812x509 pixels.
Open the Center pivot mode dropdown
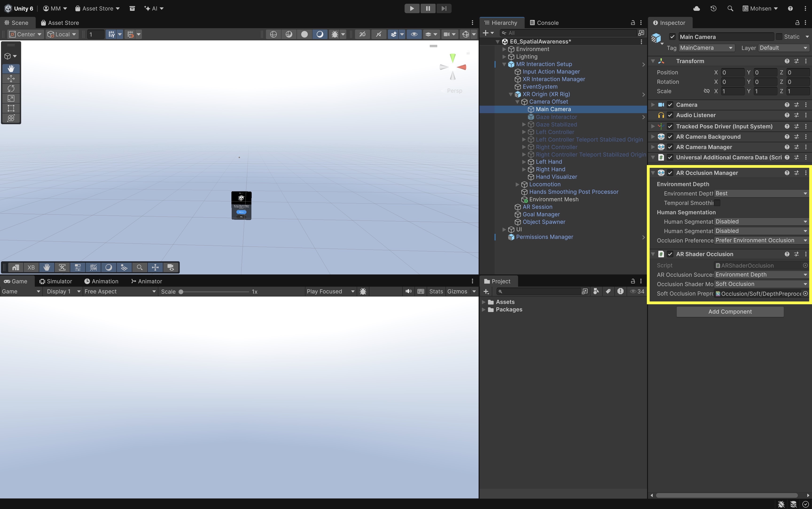click(x=25, y=34)
